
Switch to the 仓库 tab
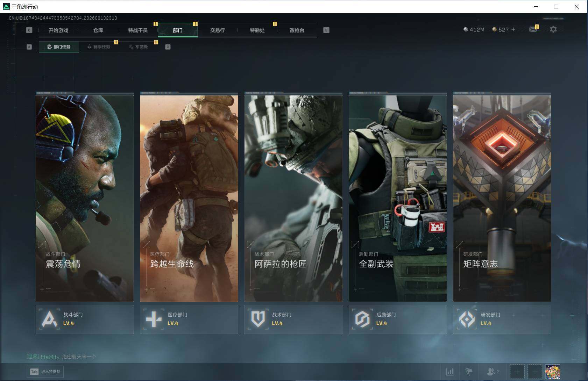tap(98, 30)
